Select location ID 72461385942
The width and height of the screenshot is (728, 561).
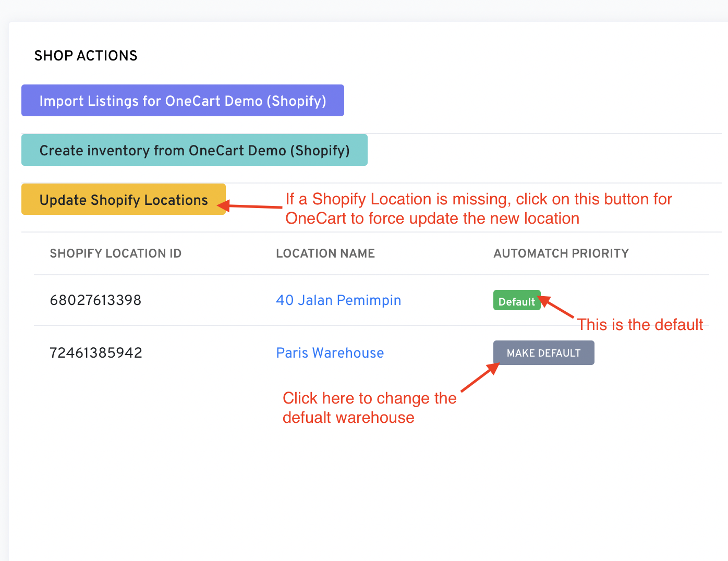coord(95,353)
